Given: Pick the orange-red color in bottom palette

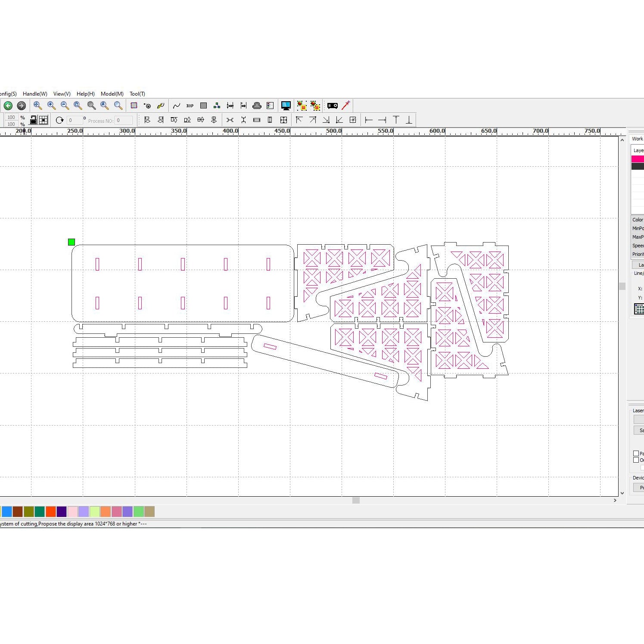Looking at the screenshot, I should [x=51, y=511].
